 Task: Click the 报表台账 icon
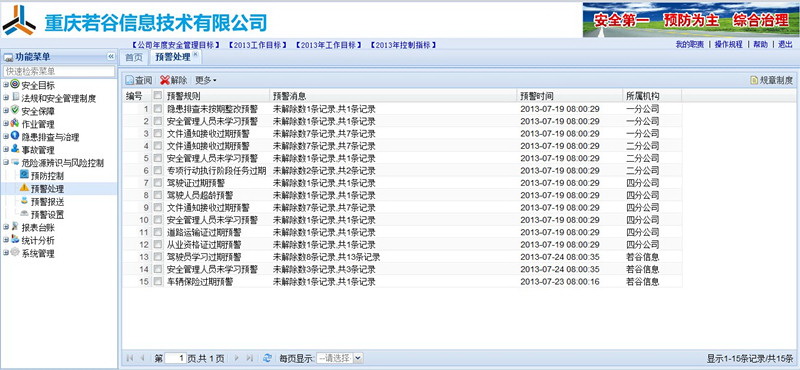pos(15,227)
